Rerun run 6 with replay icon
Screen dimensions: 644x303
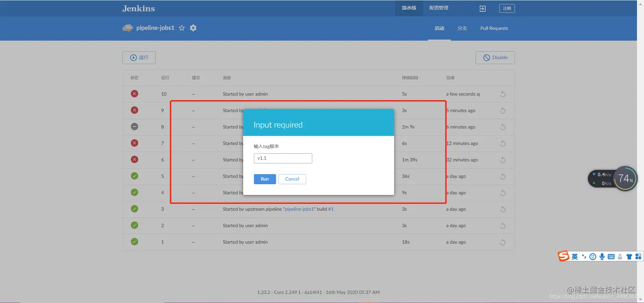(x=503, y=160)
